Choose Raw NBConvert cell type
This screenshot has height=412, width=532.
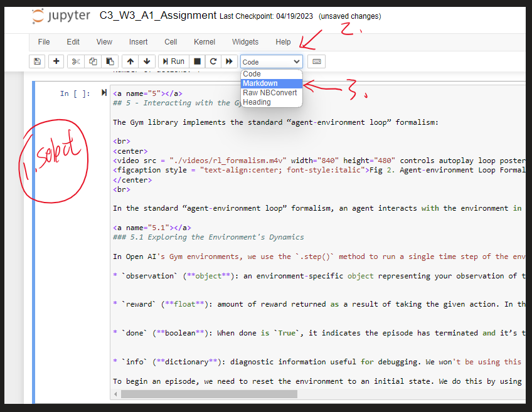pos(270,92)
